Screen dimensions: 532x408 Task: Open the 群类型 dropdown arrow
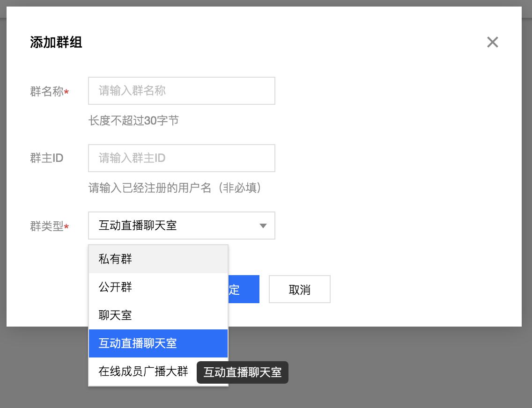[263, 226]
